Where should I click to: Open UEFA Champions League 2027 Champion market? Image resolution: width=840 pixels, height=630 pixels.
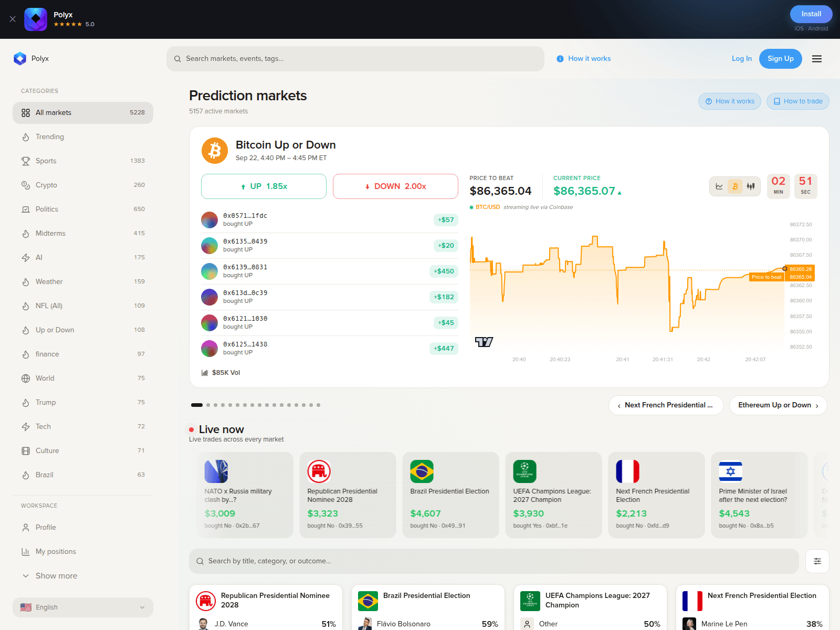point(597,601)
